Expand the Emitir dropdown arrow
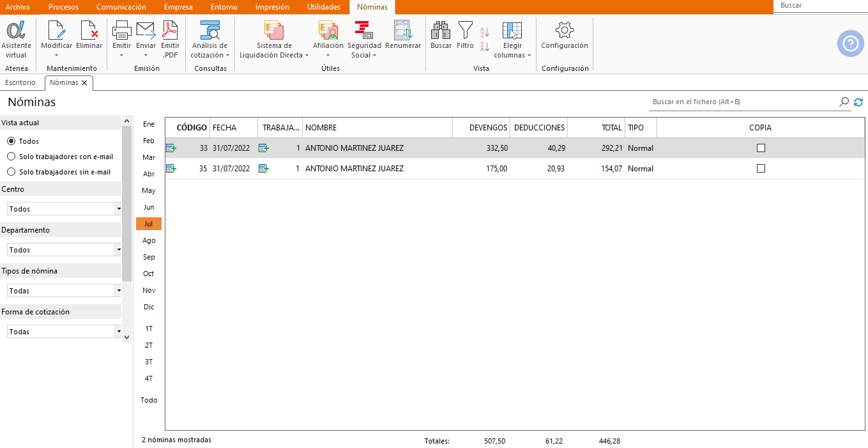The image size is (868, 448). click(121, 56)
